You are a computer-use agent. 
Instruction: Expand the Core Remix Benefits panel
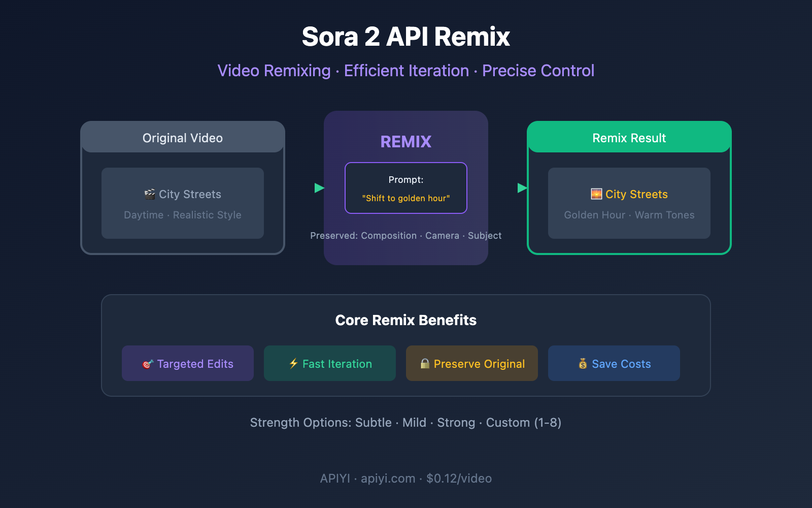pos(405,320)
